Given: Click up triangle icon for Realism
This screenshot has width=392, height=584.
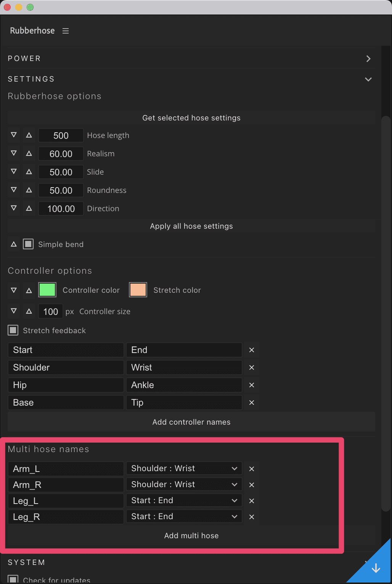Looking at the screenshot, I should [x=29, y=153].
